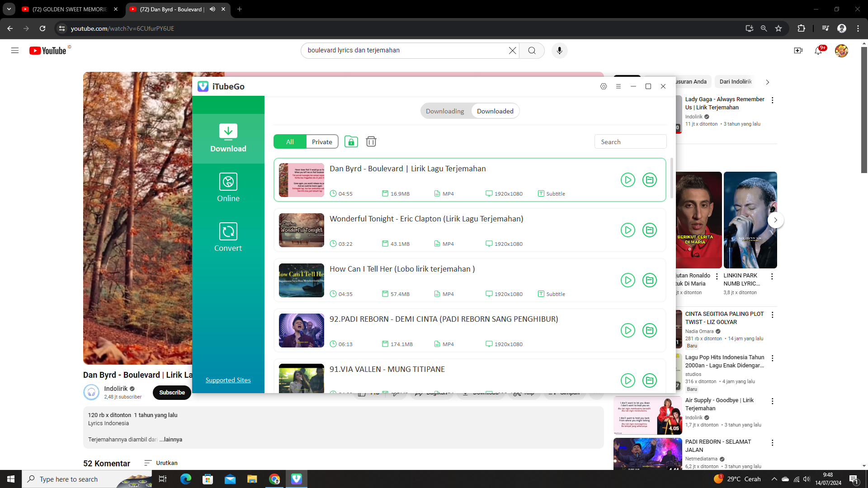Play PADI REBORN - DEMI CINTA video
The image size is (868, 488).
628,330
